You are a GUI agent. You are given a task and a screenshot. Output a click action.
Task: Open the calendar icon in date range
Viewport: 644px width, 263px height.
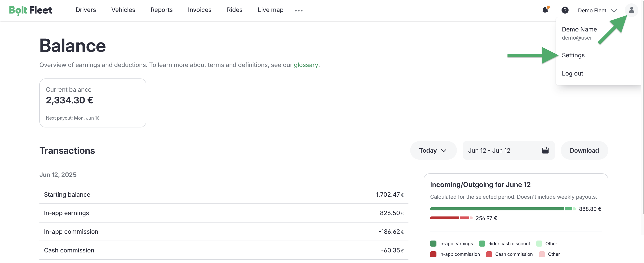coord(545,150)
